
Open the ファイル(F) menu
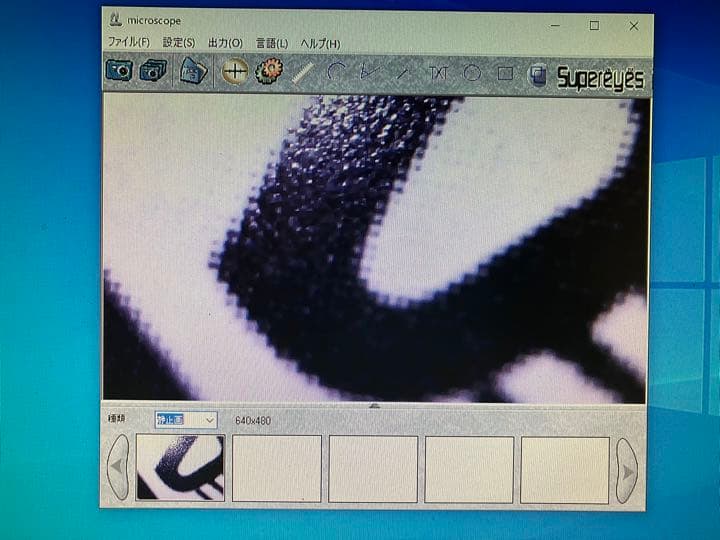[129, 42]
